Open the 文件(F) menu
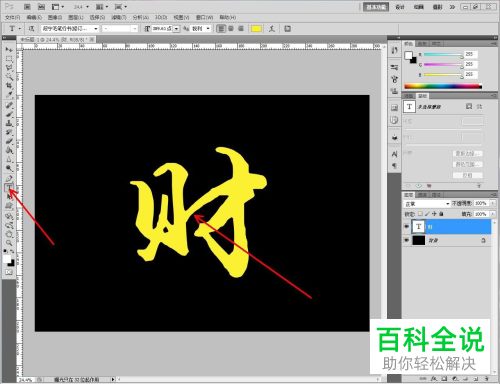Viewport: 500px width, 384px height. pyautogui.click(x=13, y=17)
